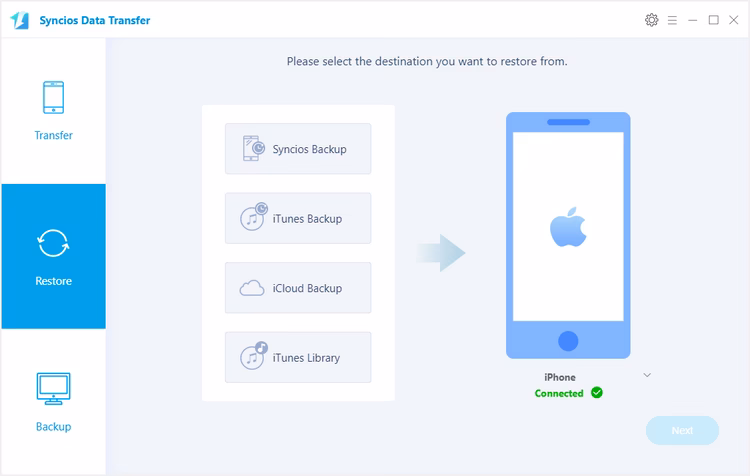The image size is (750, 476).
Task: Expand the iPhone device dropdown chevron
Action: point(647,375)
